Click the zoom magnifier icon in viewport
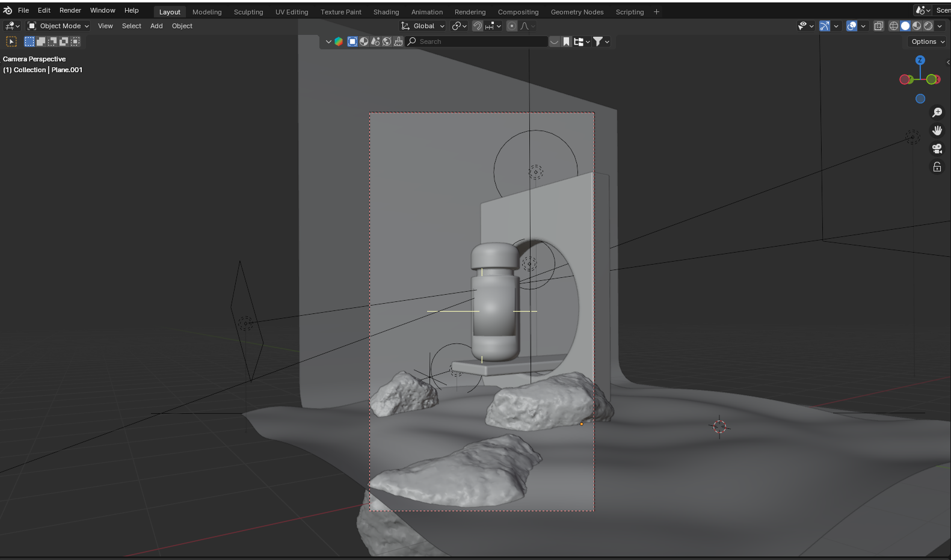 point(937,112)
